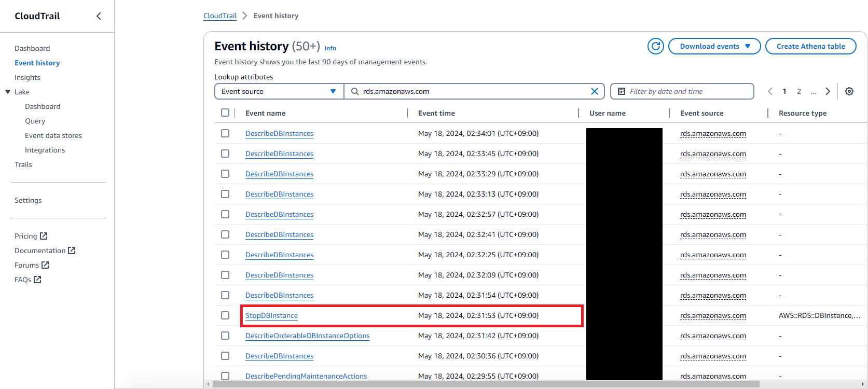The image size is (868, 389).
Task: Open the DescribePendingMaintenanceActions event link
Action: [306, 376]
